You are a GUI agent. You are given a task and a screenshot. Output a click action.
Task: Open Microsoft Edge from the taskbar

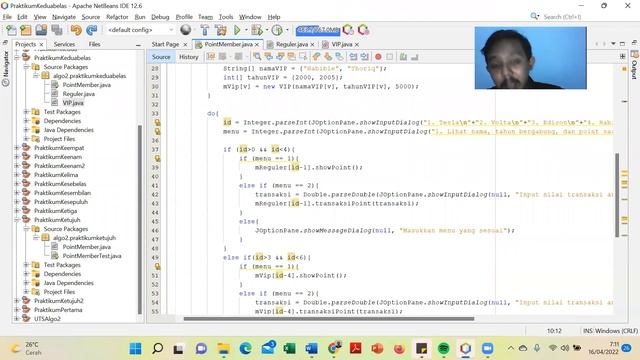(246, 349)
